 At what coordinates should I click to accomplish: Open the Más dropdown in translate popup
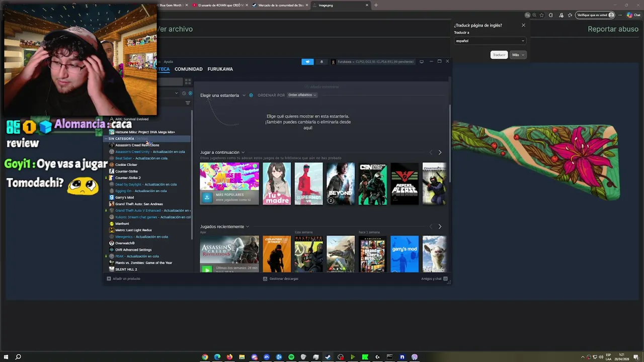coord(518,55)
